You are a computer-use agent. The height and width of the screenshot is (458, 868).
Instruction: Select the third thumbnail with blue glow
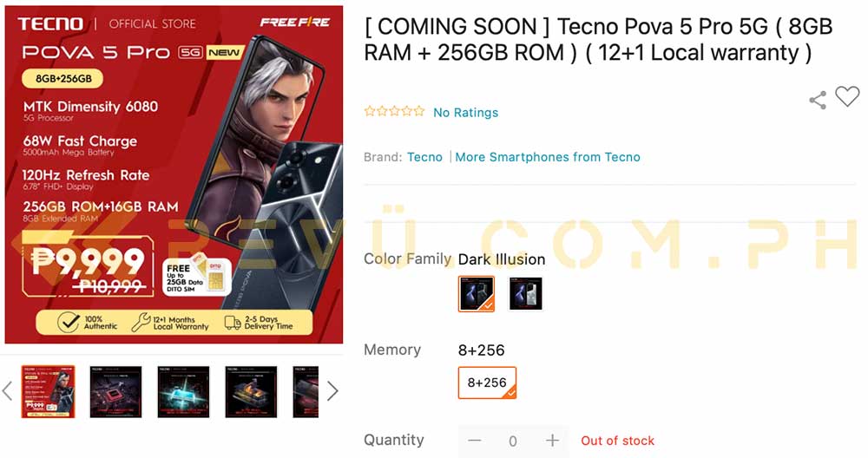[183, 391]
